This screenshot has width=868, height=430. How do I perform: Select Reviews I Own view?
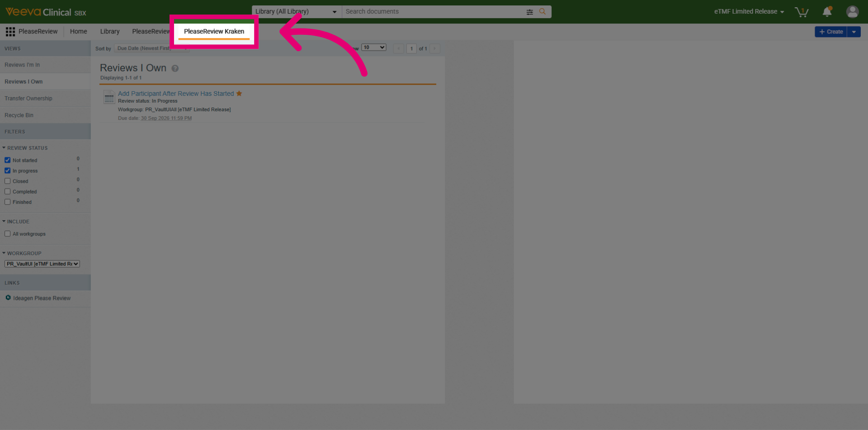45,81
